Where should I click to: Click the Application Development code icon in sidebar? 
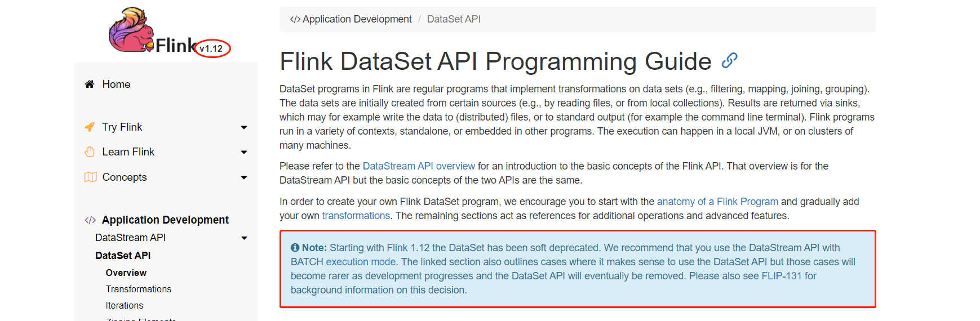(x=90, y=220)
